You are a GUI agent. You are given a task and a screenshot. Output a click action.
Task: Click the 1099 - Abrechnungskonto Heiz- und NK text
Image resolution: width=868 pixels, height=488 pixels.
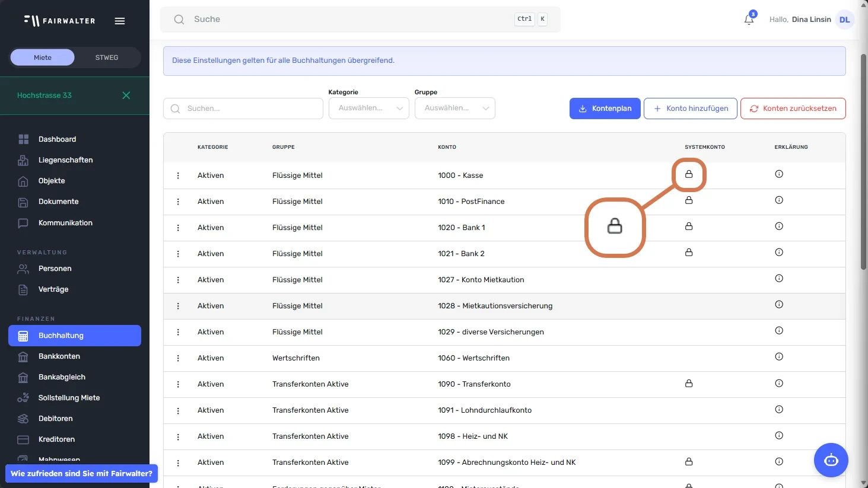tap(507, 463)
